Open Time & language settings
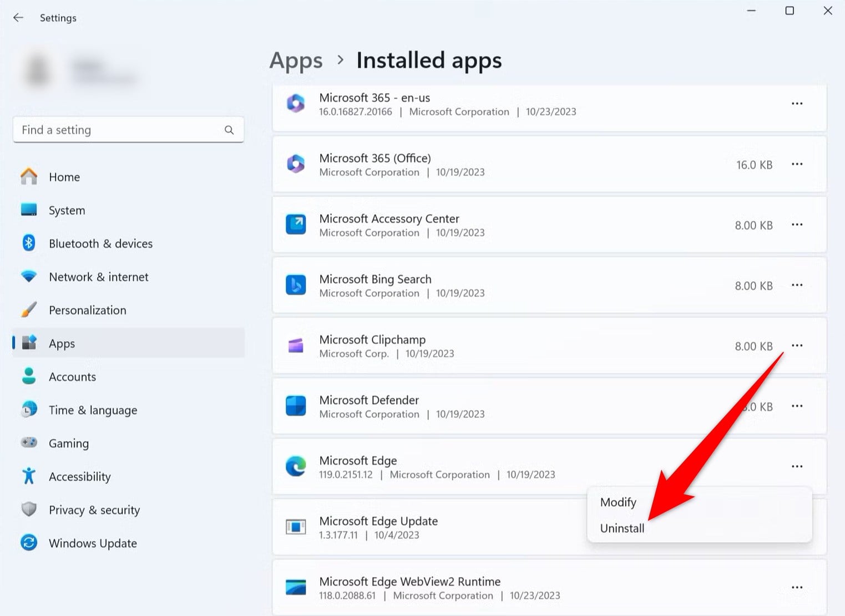The height and width of the screenshot is (616, 845). pos(128,410)
